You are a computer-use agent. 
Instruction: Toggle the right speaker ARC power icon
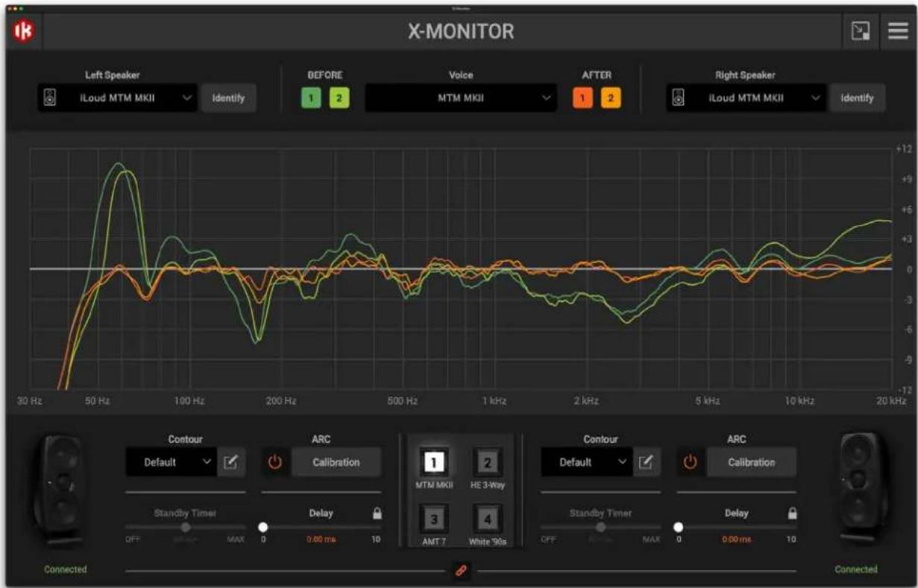(x=691, y=462)
